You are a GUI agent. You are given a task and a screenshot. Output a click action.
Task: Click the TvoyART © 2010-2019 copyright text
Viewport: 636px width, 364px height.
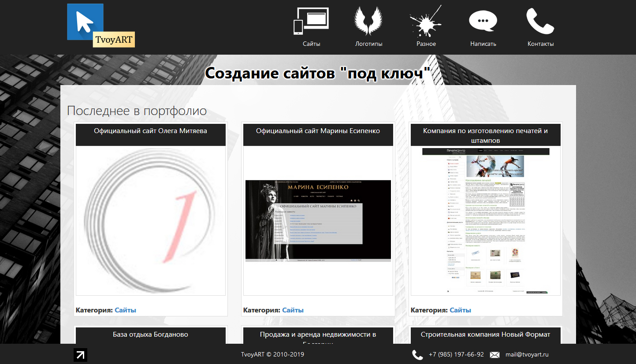272,355
